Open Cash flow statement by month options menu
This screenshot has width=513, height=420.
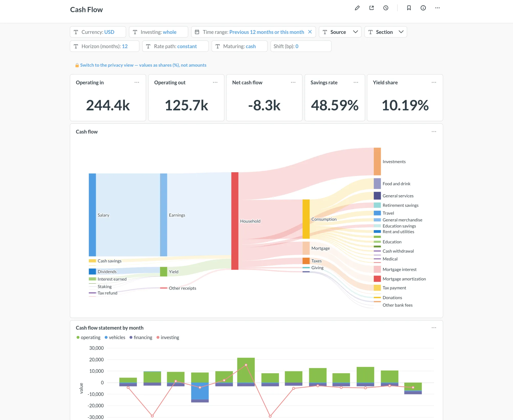[434, 328]
